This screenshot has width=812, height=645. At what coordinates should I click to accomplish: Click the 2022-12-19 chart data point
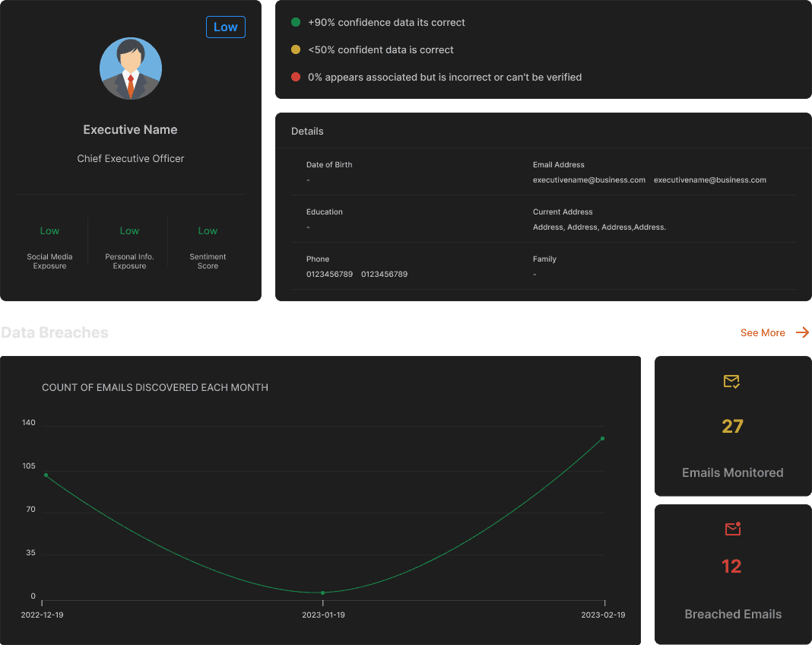[x=46, y=475]
